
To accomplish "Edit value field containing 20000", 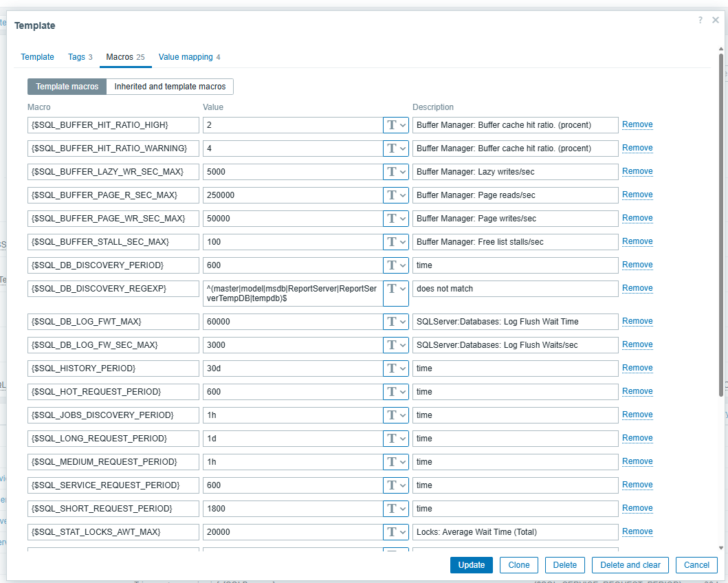I will point(293,532).
